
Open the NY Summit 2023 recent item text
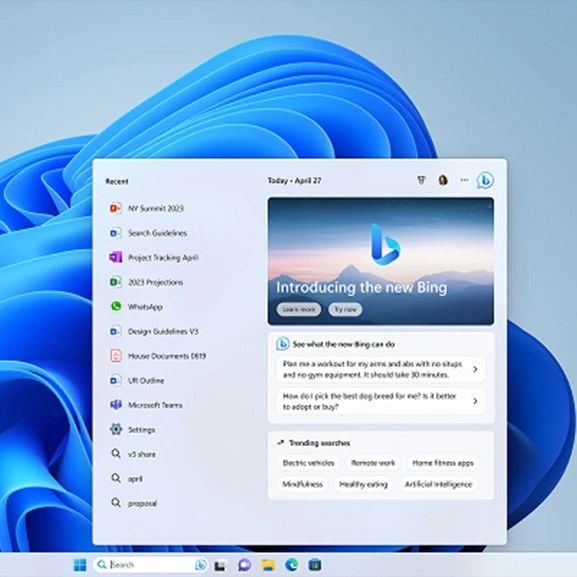tap(156, 208)
